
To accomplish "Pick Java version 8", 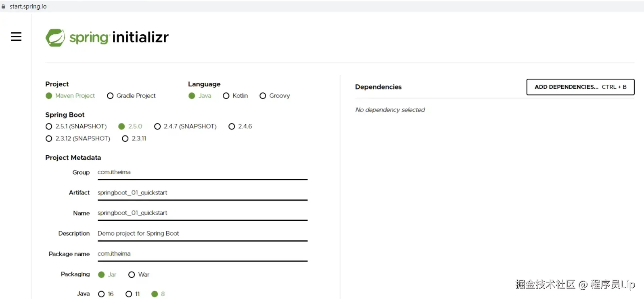I will (158, 294).
